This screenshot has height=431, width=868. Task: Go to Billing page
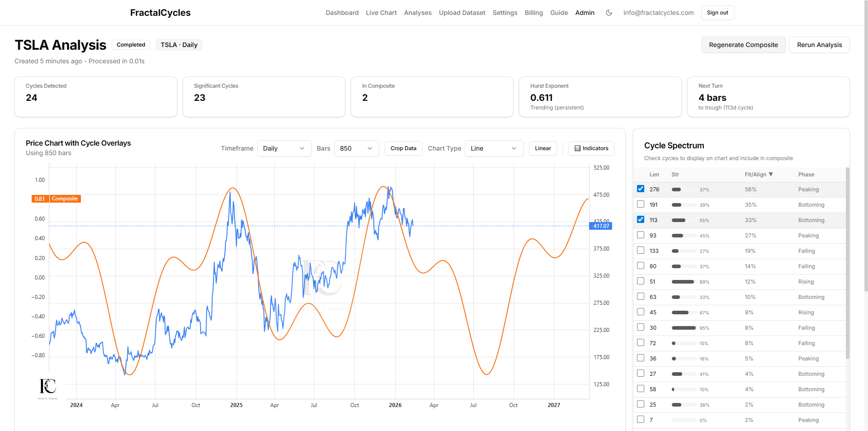(x=533, y=13)
